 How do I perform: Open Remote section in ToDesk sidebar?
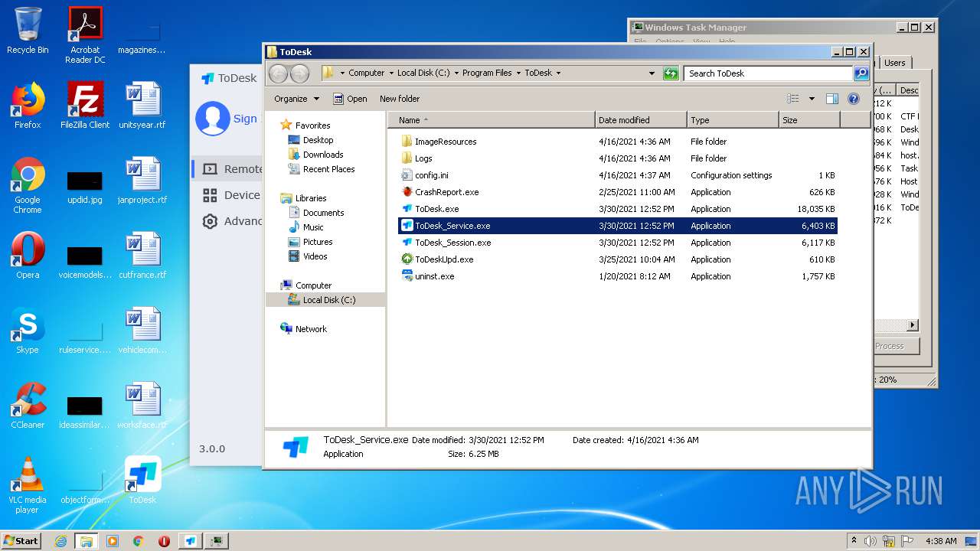point(227,169)
